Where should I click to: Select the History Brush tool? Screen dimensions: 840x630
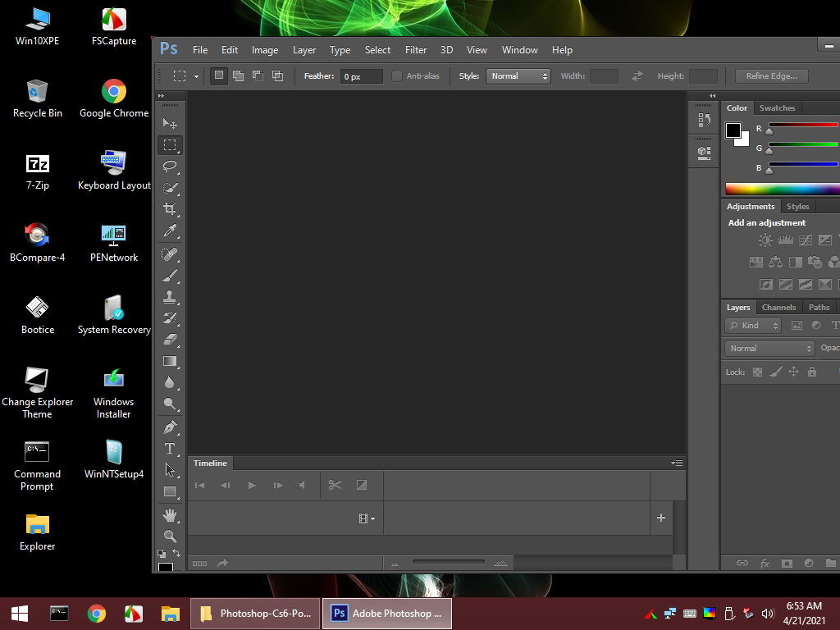coord(170,318)
